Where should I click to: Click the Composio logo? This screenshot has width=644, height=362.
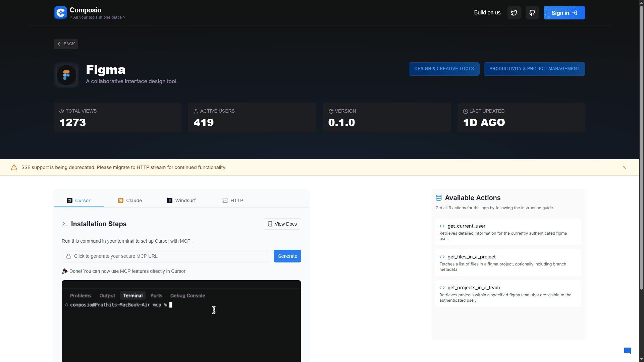tap(60, 12)
